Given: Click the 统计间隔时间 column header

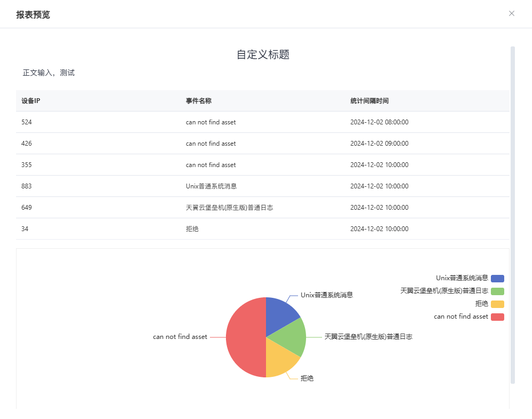Looking at the screenshot, I should click(369, 101).
